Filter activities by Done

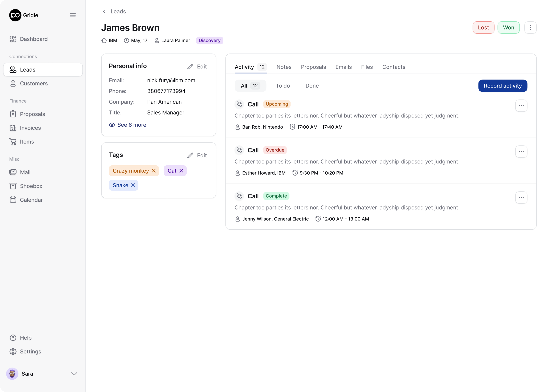(x=312, y=86)
